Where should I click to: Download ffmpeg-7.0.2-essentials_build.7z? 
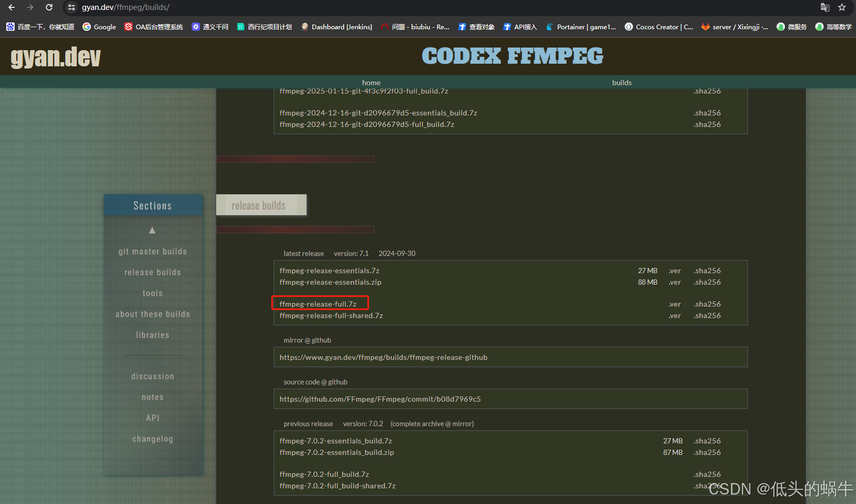coord(336,441)
